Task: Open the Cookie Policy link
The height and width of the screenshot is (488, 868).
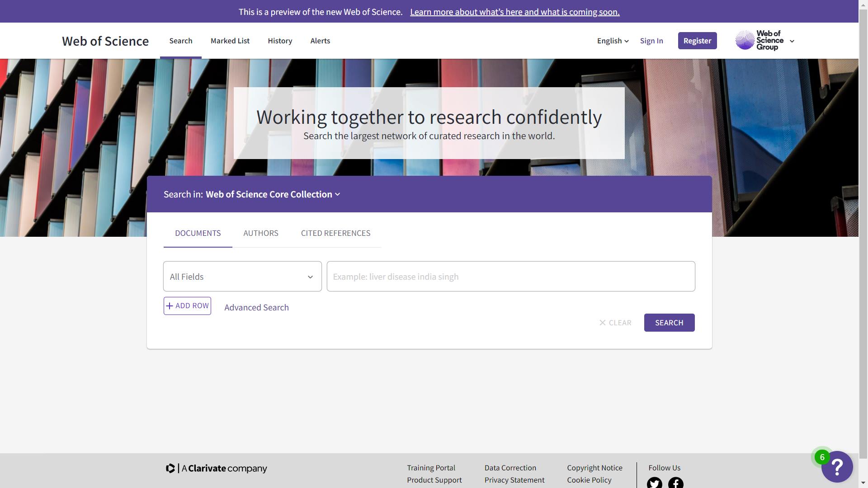Action: pyautogui.click(x=589, y=480)
